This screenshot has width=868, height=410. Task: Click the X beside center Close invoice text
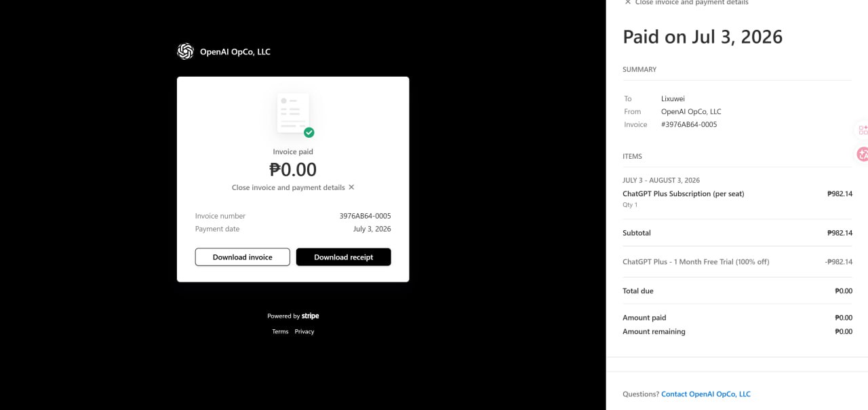click(x=351, y=187)
